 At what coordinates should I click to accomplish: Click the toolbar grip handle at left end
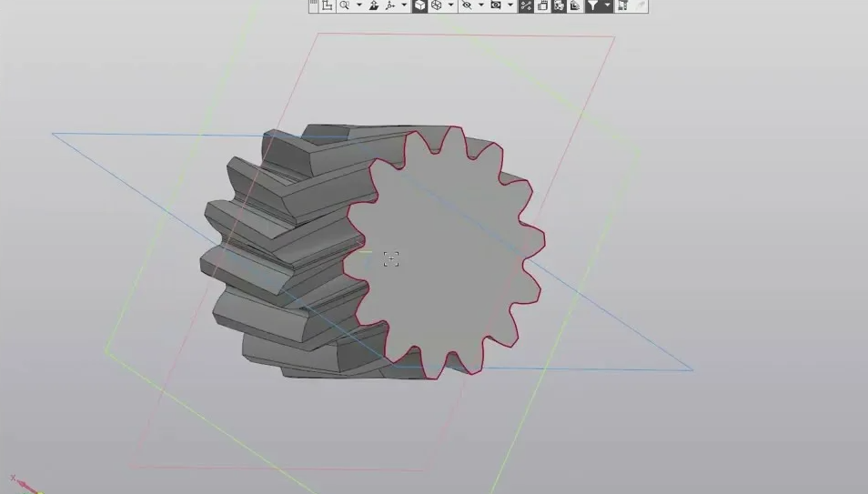tap(313, 5)
